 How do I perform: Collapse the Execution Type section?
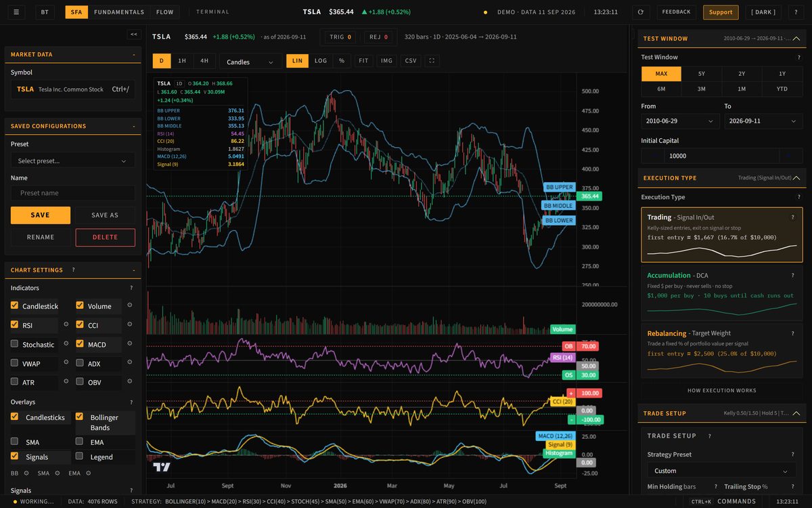796,178
